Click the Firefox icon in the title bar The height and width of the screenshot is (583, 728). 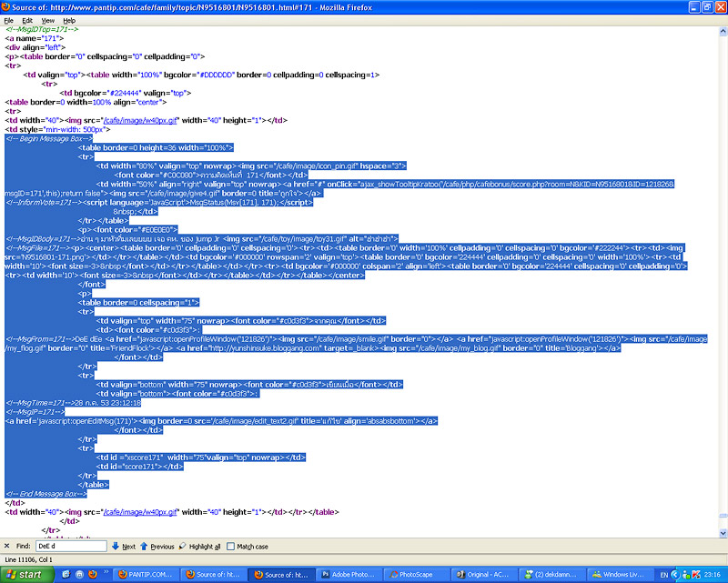coord(5,7)
